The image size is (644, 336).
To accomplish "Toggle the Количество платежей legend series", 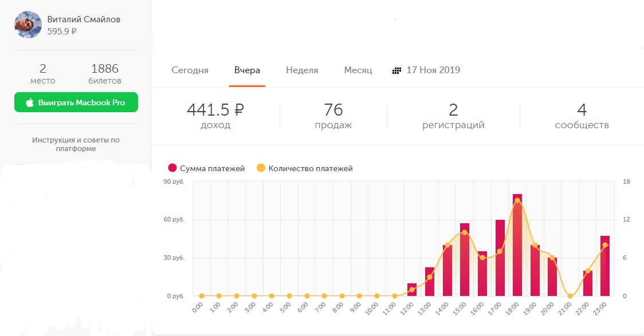I will click(310, 168).
